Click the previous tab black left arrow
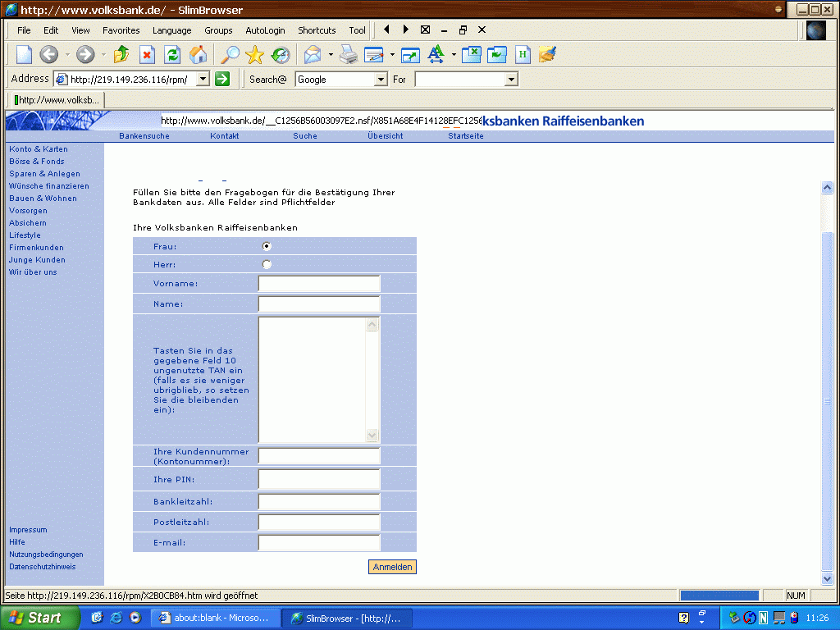This screenshot has height=630, width=840. (x=386, y=30)
